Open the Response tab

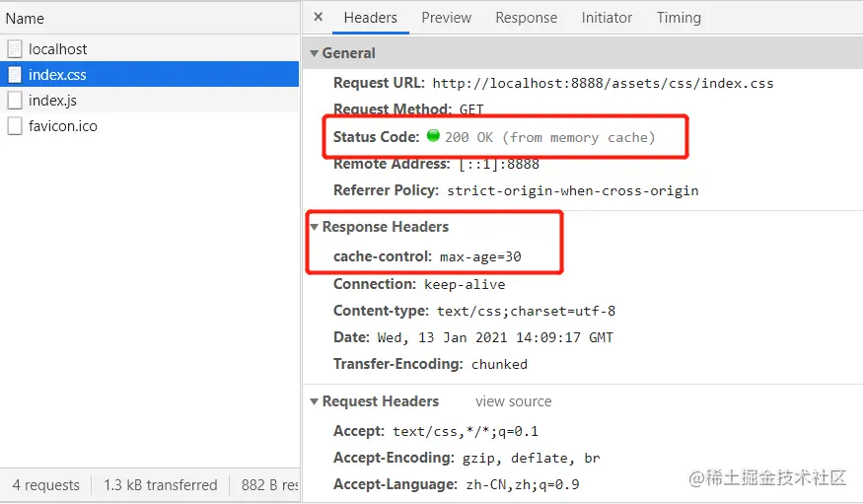pos(526,18)
